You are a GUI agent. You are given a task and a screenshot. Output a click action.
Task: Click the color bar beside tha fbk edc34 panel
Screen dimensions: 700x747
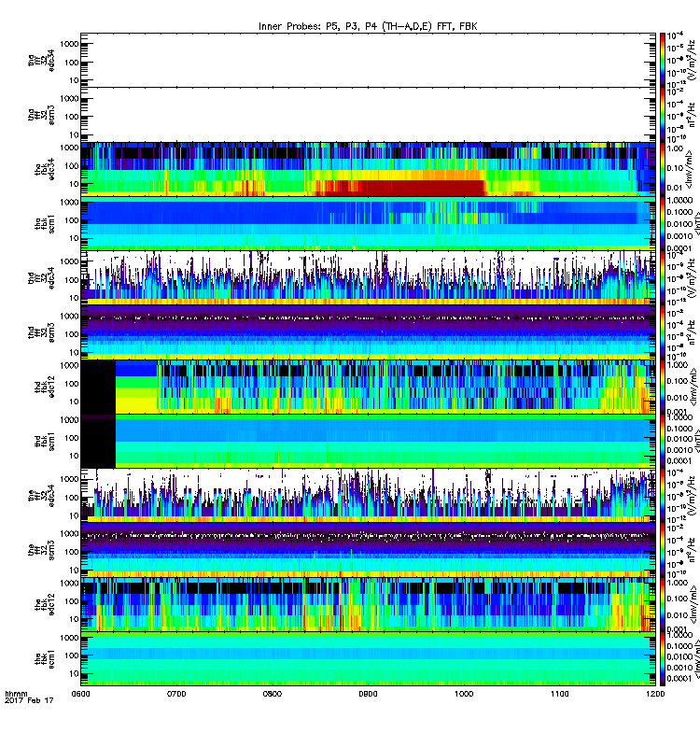click(x=663, y=169)
